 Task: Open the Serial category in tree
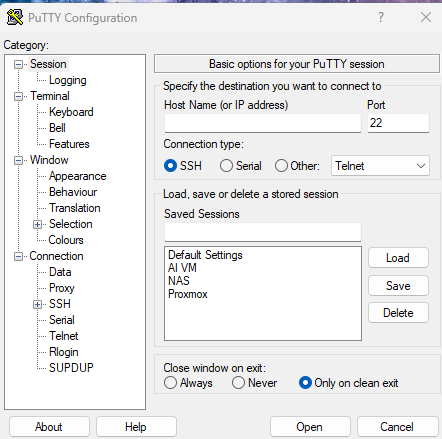point(62,320)
